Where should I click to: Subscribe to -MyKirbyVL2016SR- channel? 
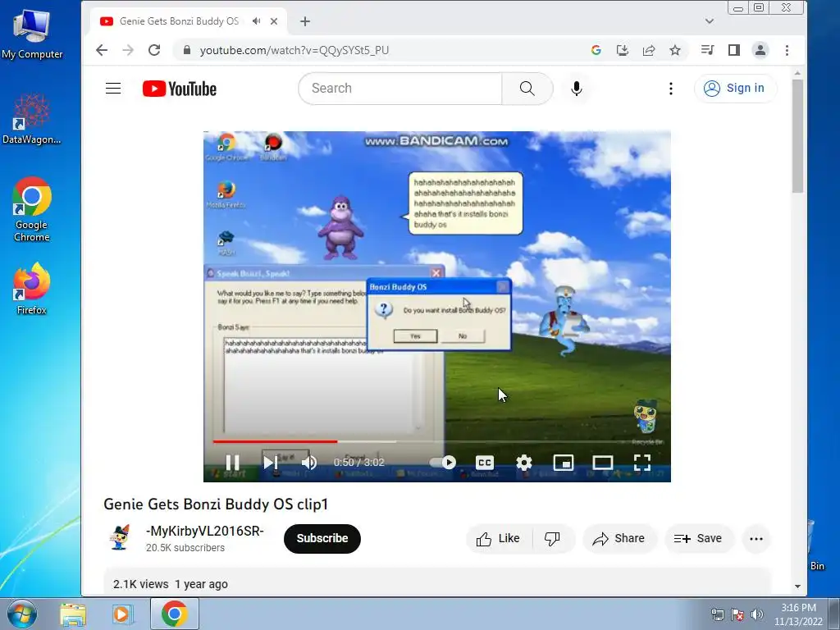(x=322, y=538)
